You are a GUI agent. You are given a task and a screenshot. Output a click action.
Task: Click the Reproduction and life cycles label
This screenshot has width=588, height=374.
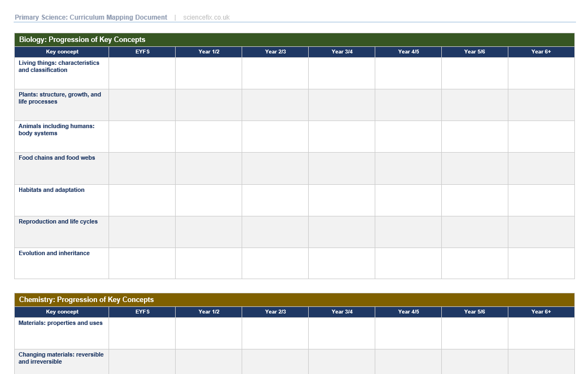click(58, 222)
